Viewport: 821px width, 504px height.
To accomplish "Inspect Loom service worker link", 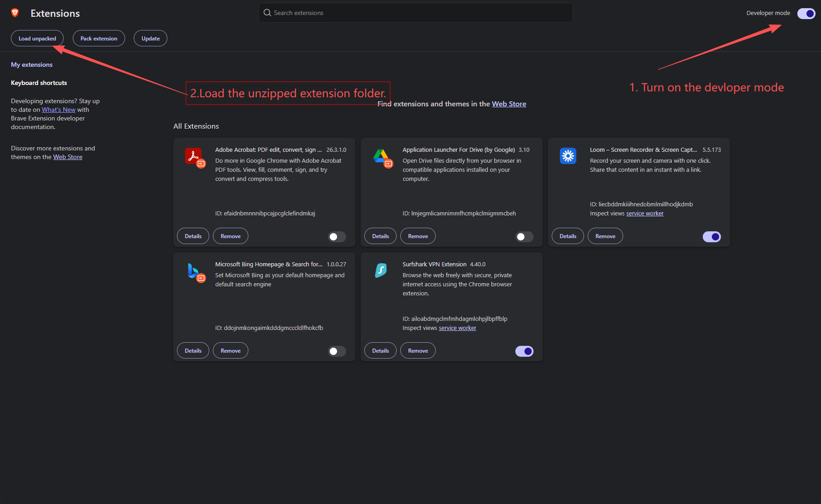I will (x=645, y=214).
